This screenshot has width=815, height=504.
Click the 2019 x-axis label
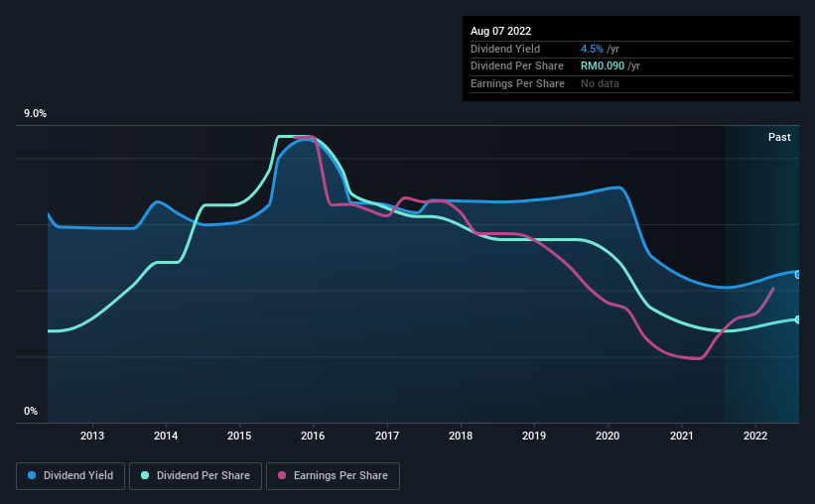534,436
